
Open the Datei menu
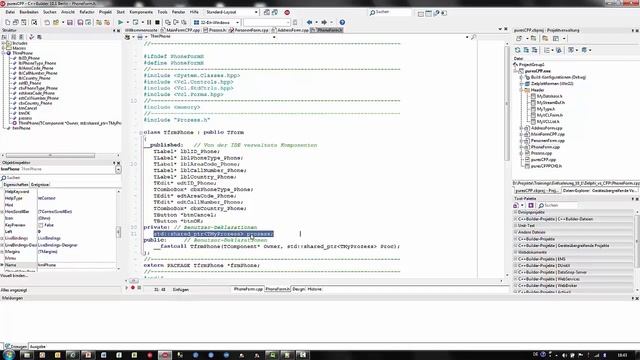(10, 12)
